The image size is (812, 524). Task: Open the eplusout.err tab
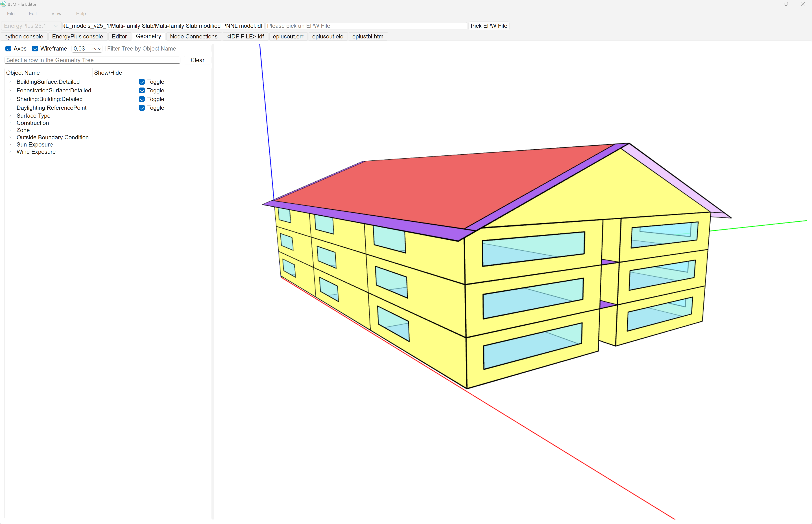point(288,36)
